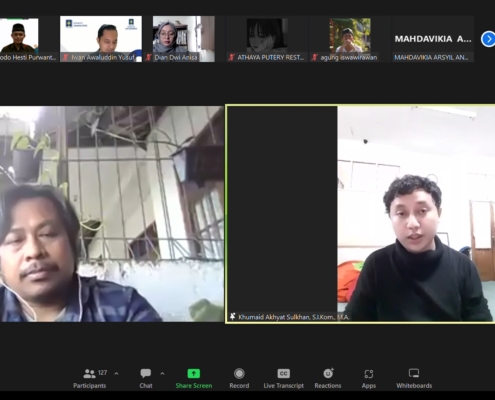
Task: Expand the Chat options caret
Action: [162, 374]
